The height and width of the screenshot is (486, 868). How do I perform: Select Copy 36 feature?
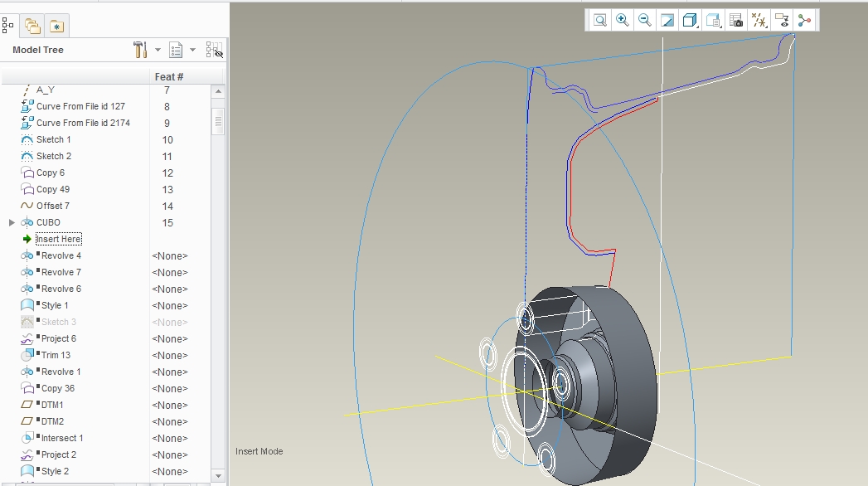57,389
